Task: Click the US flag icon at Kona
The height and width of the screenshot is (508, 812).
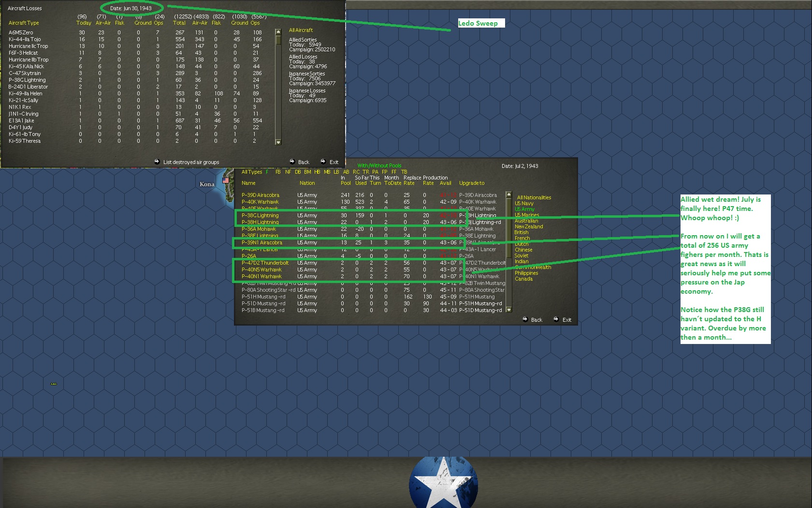Action: pos(226,180)
